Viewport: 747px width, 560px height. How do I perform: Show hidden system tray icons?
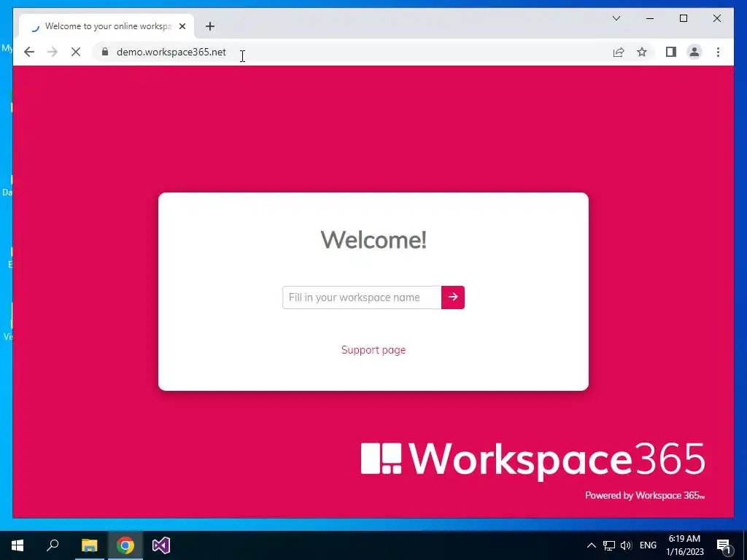pyautogui.click(x=591, y=545)
